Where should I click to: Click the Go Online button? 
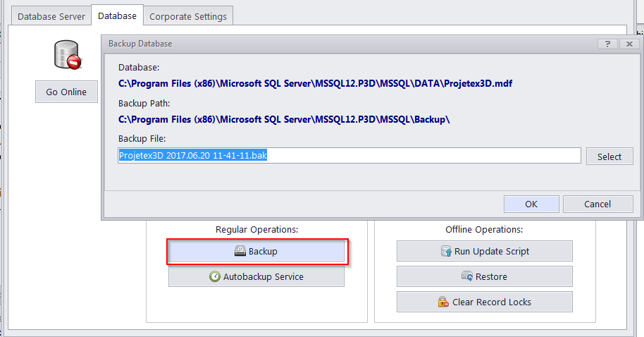[66, 92]
